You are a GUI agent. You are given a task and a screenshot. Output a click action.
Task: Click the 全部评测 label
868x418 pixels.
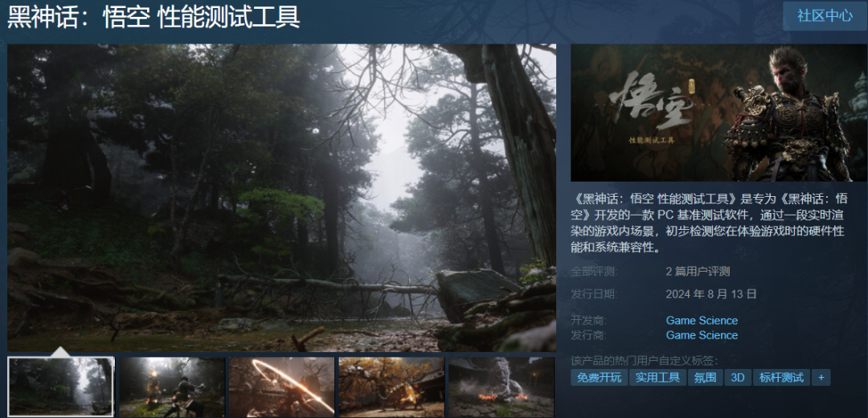594,272
